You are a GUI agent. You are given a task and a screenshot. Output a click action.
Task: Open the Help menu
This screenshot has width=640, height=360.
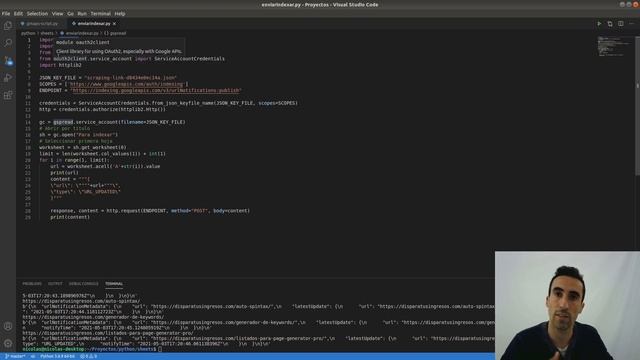click(120, 13)
